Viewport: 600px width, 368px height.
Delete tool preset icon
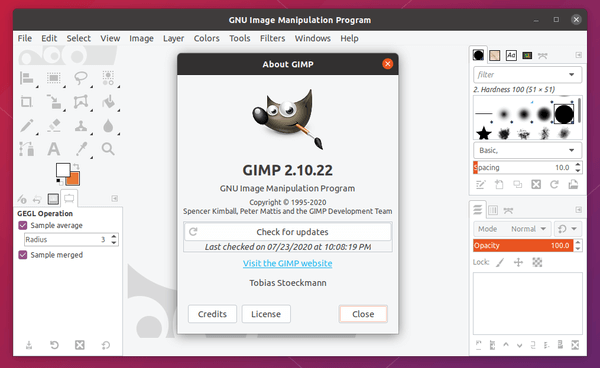80,345
